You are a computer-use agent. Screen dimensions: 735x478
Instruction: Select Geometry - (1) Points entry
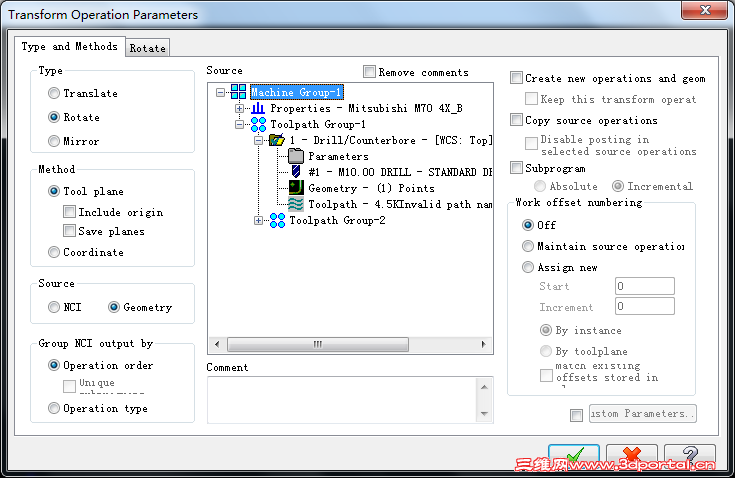click(x=371, y=188)
